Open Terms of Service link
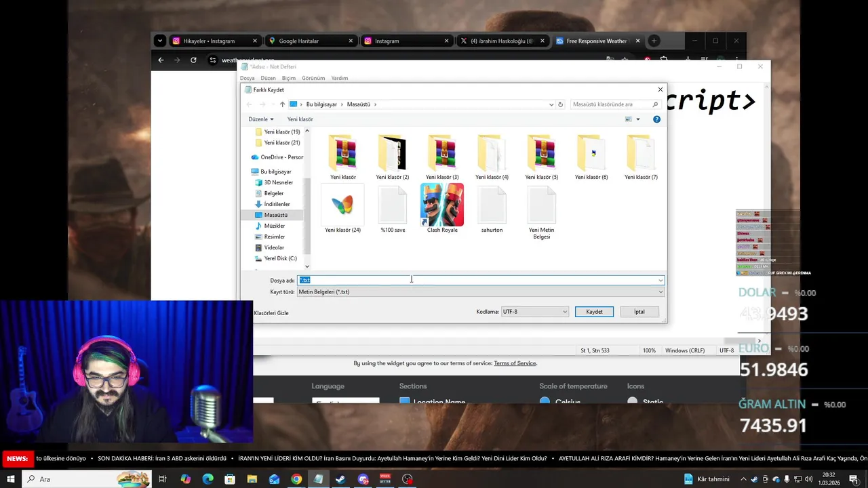This screenshot has width=868, height=488. pyautogui.click(x=515, y=363)
